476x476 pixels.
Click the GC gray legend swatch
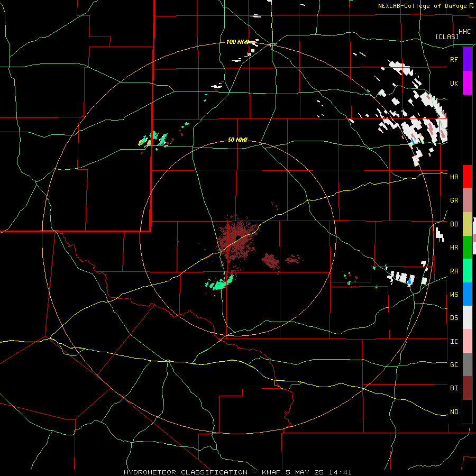click(x=467, y=364)
